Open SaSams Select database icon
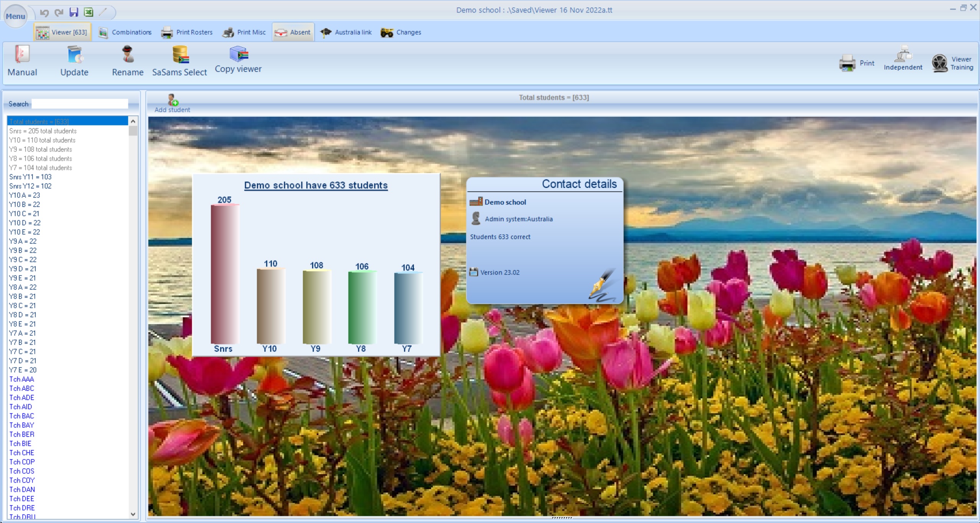Screen dimensions: 980x523 (x=180, y=54)
